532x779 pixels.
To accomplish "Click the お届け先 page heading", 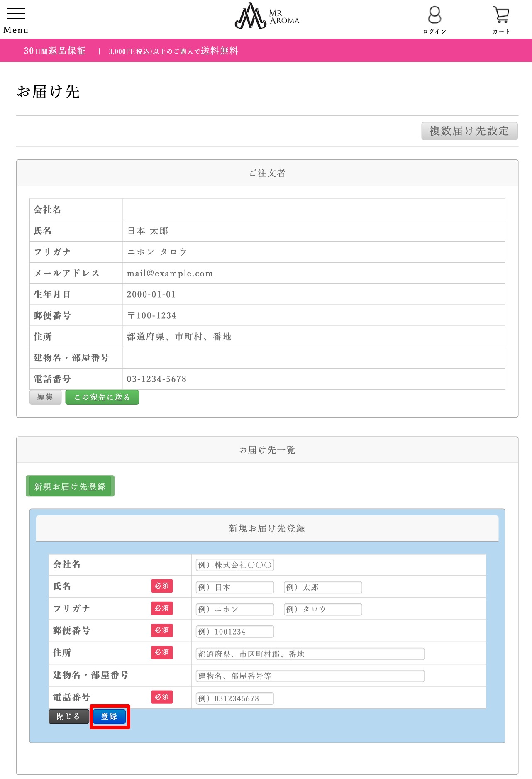I will pyautogui.click(x=48, y=92).
